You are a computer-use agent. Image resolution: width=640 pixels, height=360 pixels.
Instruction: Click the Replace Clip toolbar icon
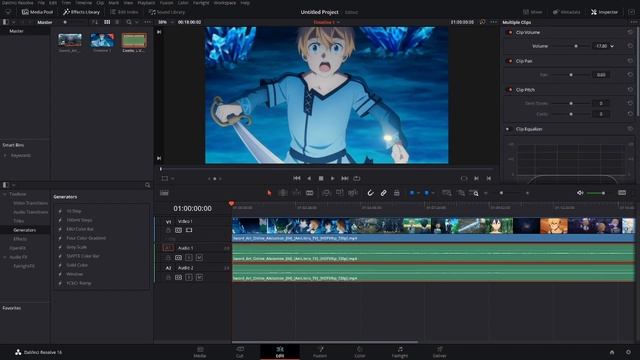[x=353, y=193]
